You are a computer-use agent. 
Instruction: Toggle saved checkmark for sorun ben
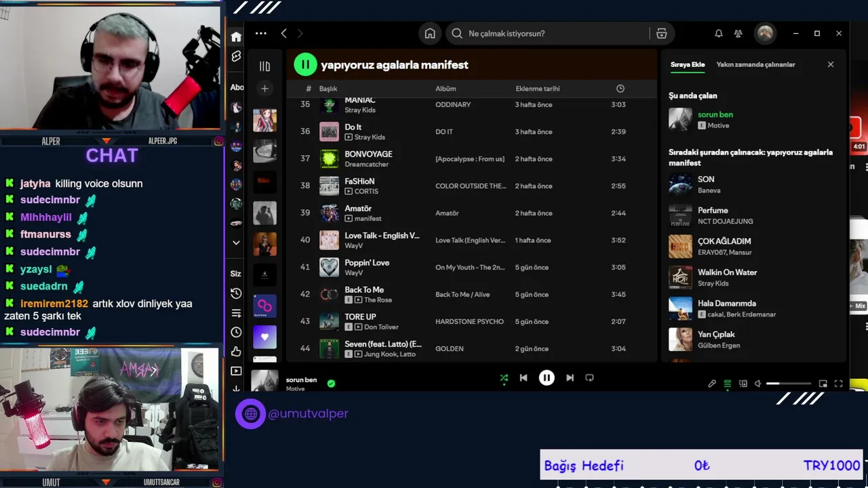pyautogui.click(x=331, y=383)
